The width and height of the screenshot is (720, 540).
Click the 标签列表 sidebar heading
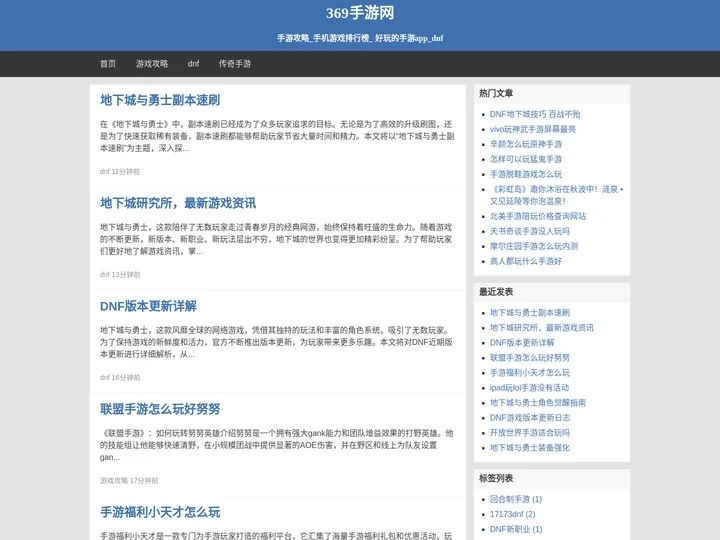click(x=496, y=478)
